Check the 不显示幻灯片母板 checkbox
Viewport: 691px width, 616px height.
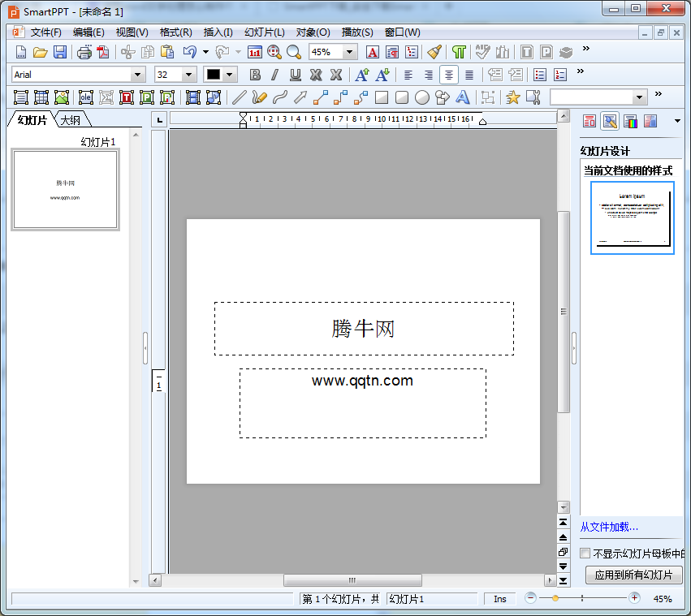(585, 554)
